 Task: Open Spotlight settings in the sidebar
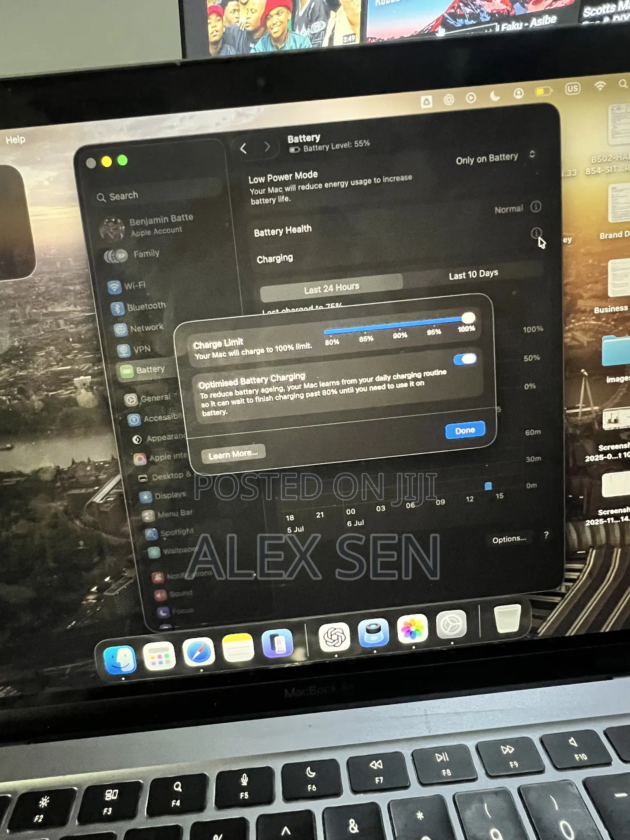170,533
